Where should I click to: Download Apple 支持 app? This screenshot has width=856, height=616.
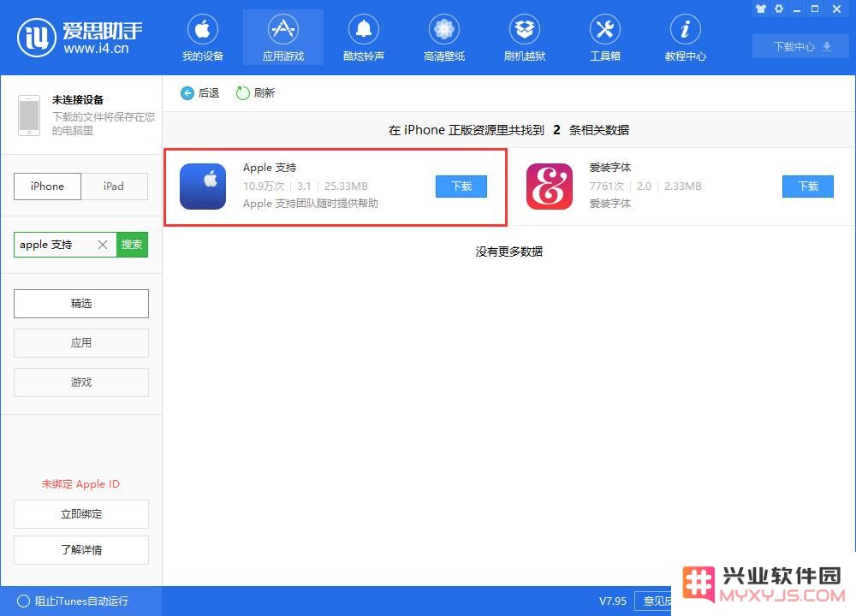pyautogui.click(x=461, y=187)
